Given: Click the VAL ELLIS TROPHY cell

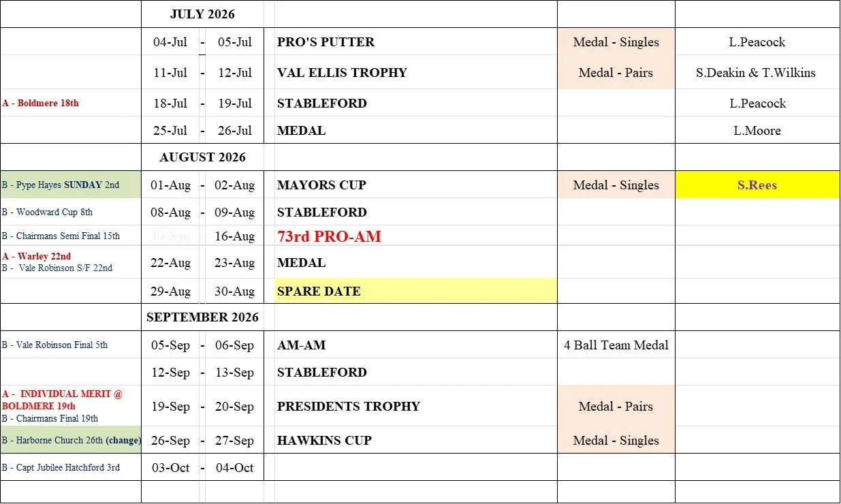Looking at the screenshot, I should pos(415,72).
